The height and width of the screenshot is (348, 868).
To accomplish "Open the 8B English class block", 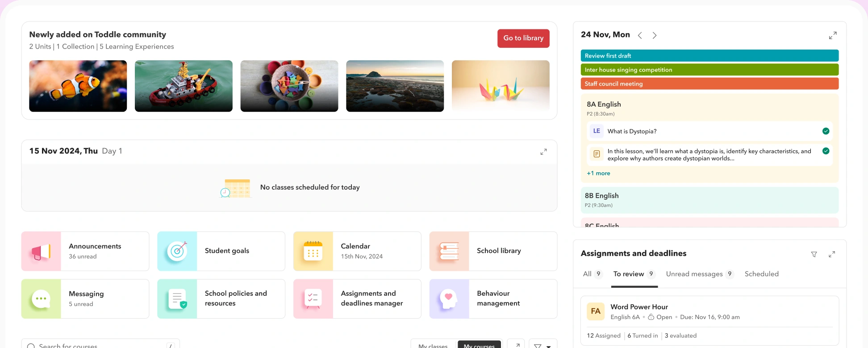I will 709,200.
